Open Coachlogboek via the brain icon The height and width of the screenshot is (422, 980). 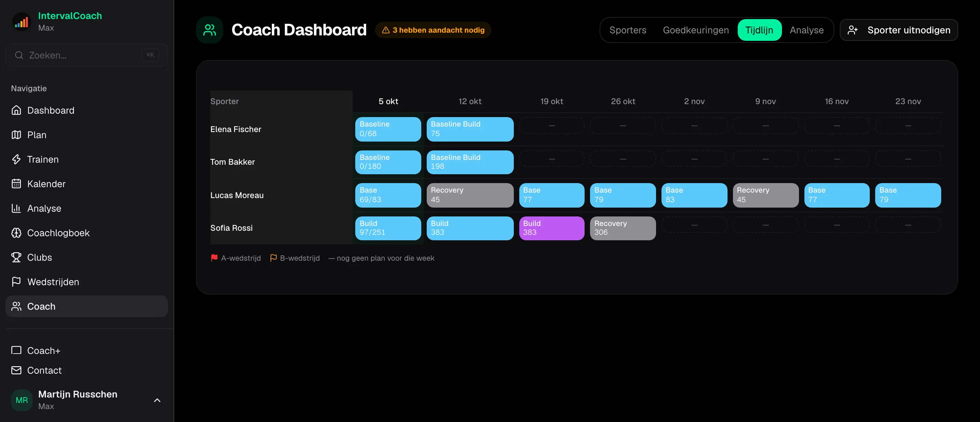16,233
